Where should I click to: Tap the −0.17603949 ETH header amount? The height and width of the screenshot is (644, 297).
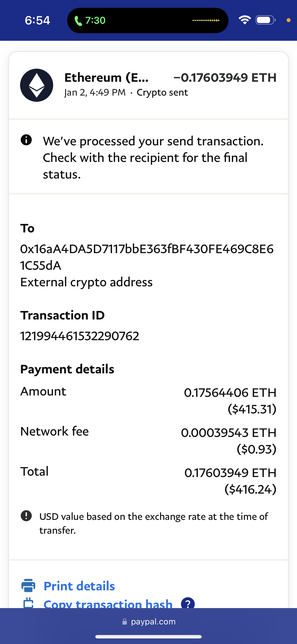225,77
